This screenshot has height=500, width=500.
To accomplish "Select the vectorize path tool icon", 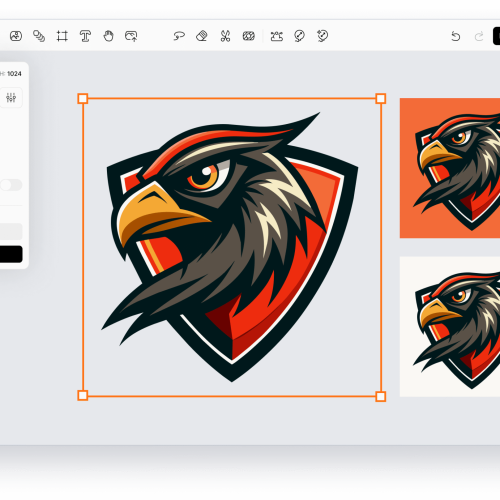I will point(277,36).
